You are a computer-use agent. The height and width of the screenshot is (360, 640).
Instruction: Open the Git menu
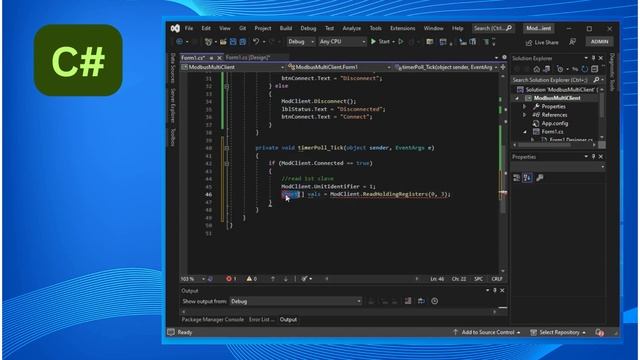242,28
